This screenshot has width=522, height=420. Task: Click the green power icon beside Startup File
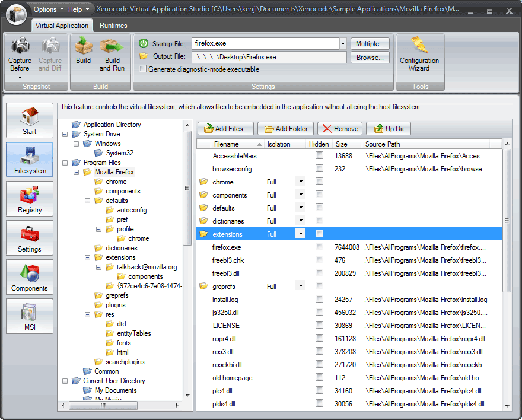[144, 43]
